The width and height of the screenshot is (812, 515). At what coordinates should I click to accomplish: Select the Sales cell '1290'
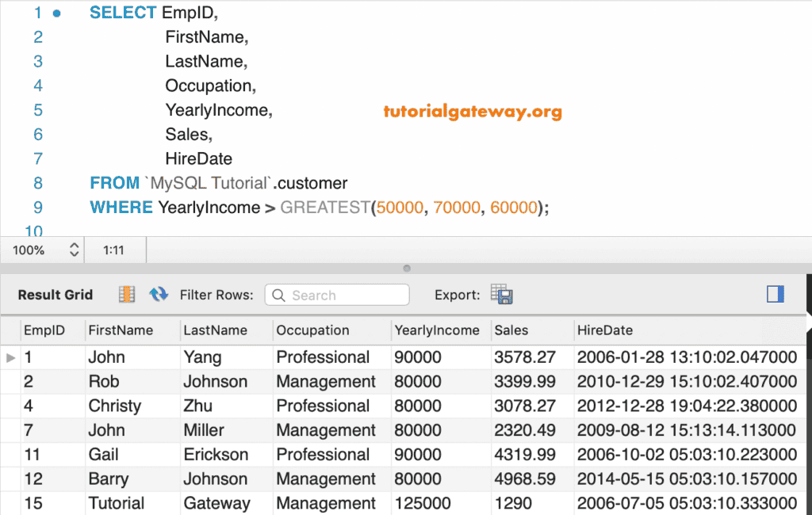click(x=513, y=503)
